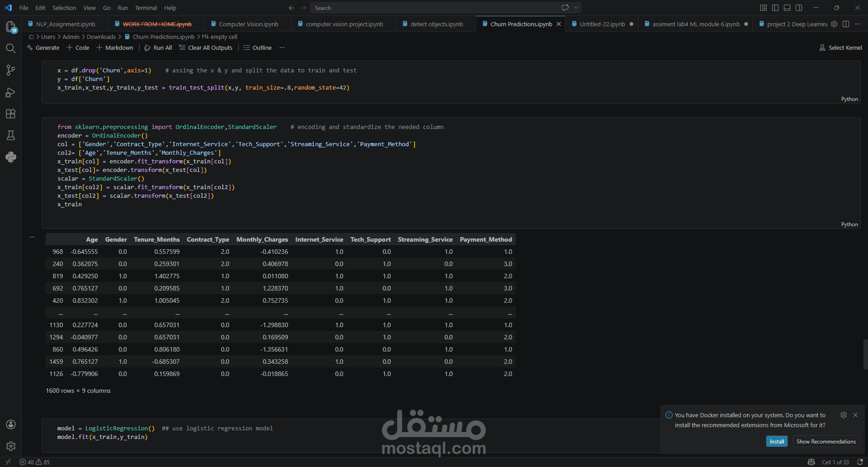Open the editor More Actions ellipsis
This screenshot has height=467, width=868.
tap(858, 24)
